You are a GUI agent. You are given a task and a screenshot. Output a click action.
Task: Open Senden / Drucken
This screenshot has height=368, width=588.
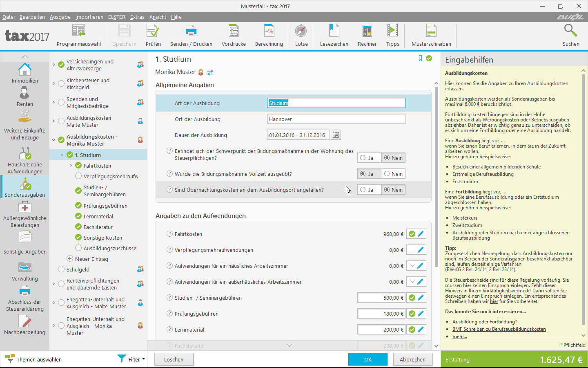point(191,35)
